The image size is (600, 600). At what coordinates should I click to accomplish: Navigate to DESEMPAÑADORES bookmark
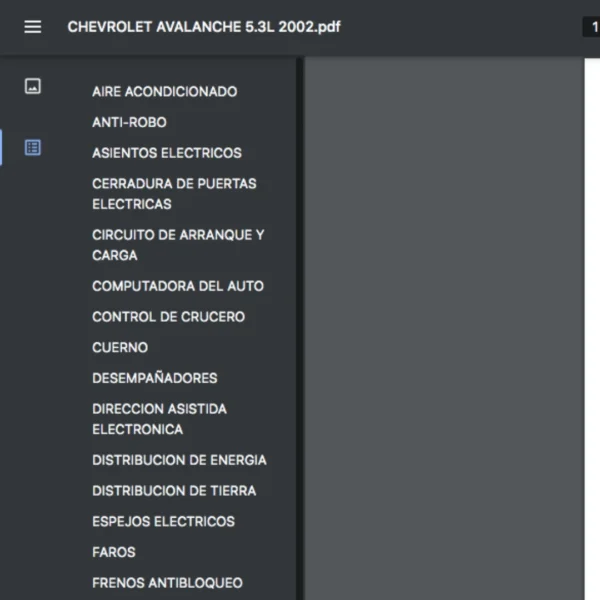pos(154,379)
